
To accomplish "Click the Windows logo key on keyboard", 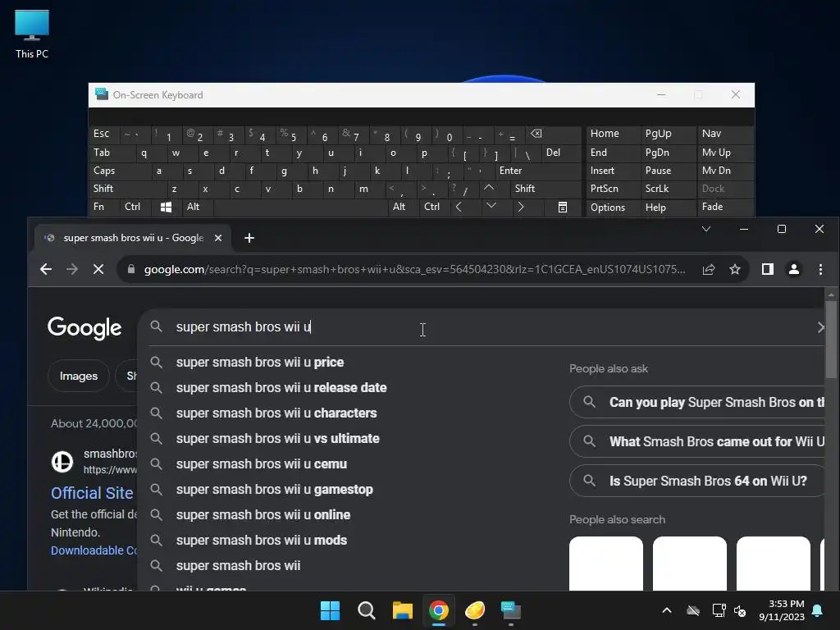I will click(166, 207).
